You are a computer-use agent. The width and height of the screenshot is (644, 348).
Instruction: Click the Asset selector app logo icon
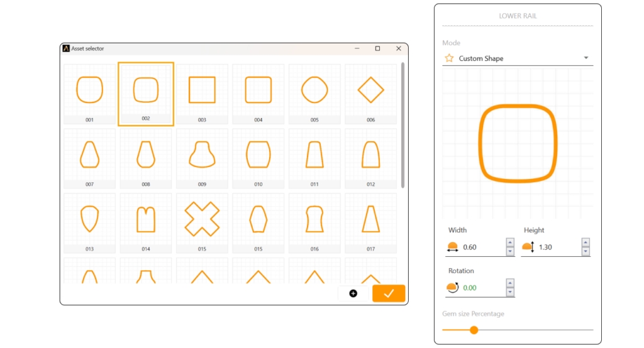click(x=66, y=48)
